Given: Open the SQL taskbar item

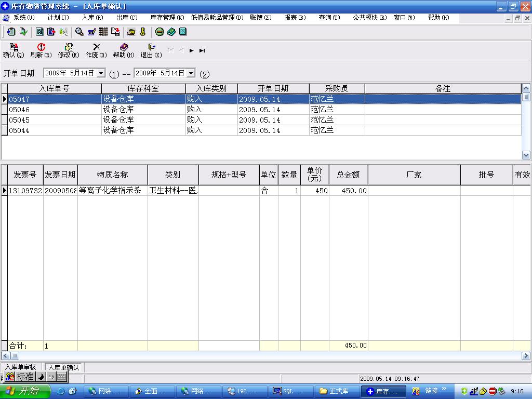Looking at the screenshot, I should tap(290, 391).
